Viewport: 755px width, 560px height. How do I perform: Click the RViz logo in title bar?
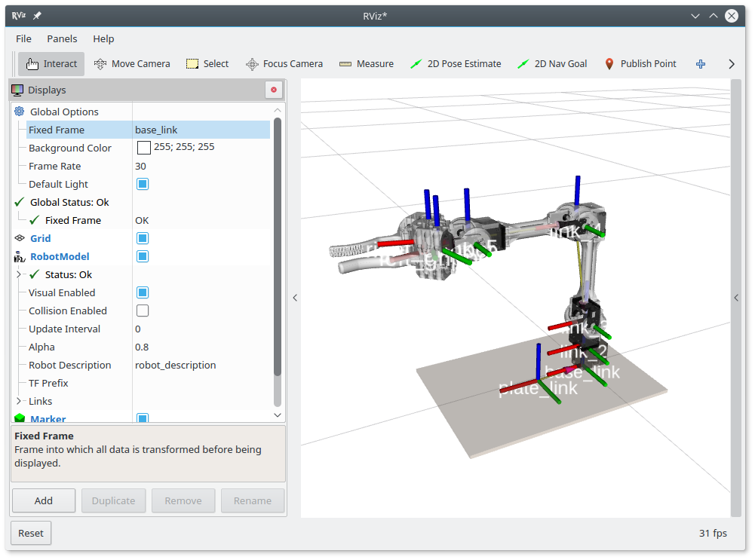tap(18, 15)
